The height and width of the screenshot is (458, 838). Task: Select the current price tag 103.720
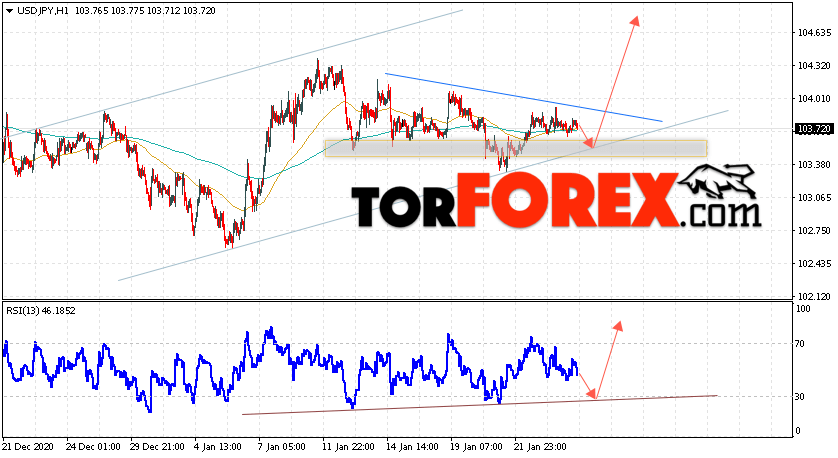813,129
